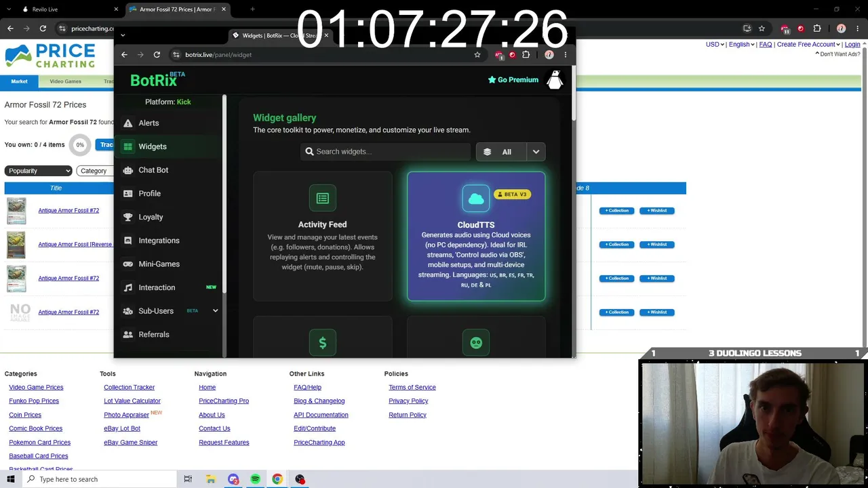Open the Windows Start menu
This screenshot has width=868, height=488.
tap(11, 479)
